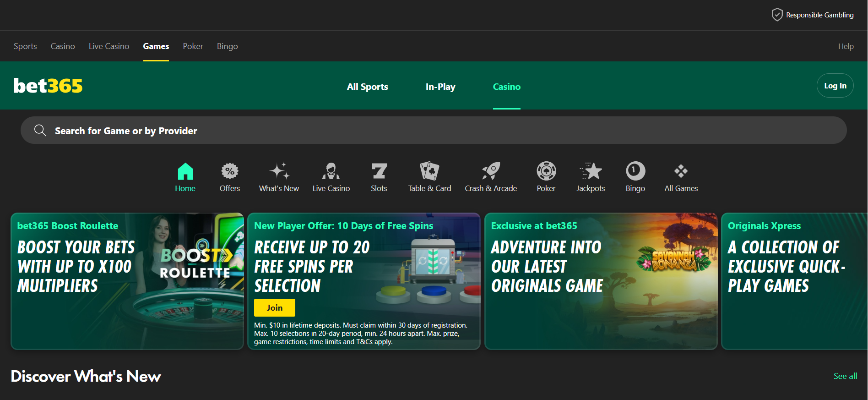Open Live Casino dealer icon
The width and height of the screenshot is (868, 400).
click(331, 172)
